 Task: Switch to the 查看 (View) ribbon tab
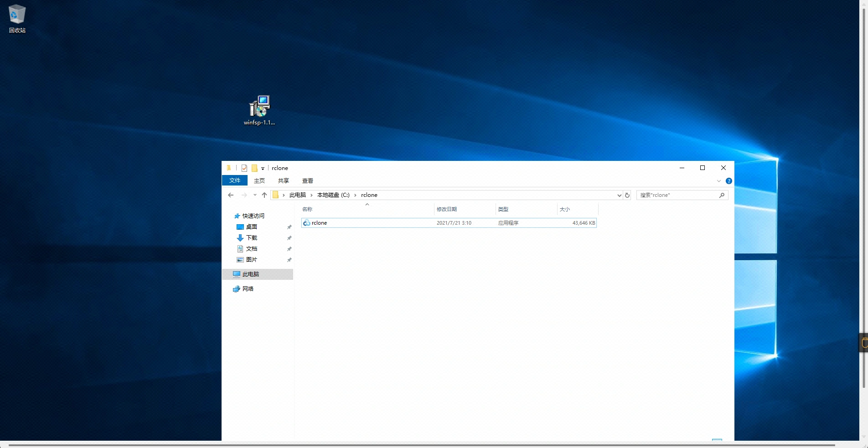tap(308, 180)
